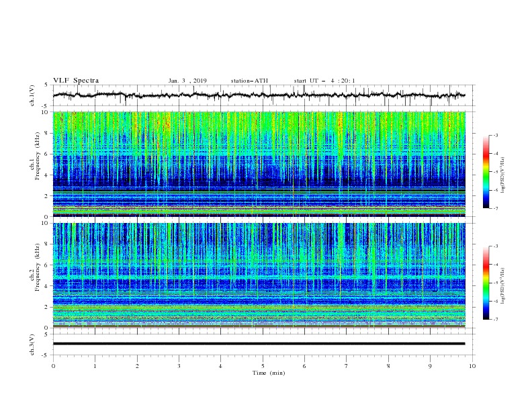Click the "-3" tick on ch.1 colorbar
Viewport: 532px width, 411px height.
[x=495, y=135]
